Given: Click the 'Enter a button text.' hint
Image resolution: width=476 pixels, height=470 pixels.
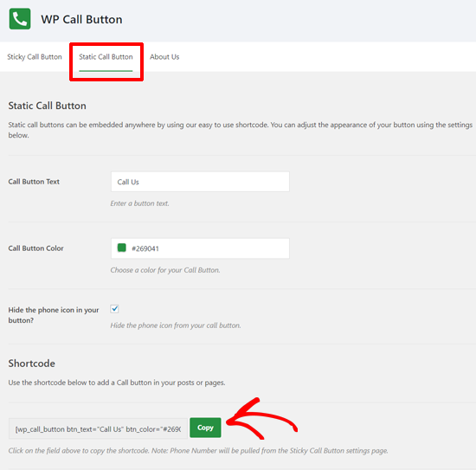Looking at the screenshot, I should point(139,203).
